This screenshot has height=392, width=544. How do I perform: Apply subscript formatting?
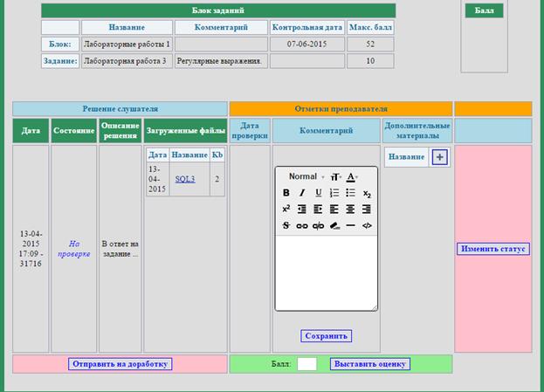(x=367, y=193)
